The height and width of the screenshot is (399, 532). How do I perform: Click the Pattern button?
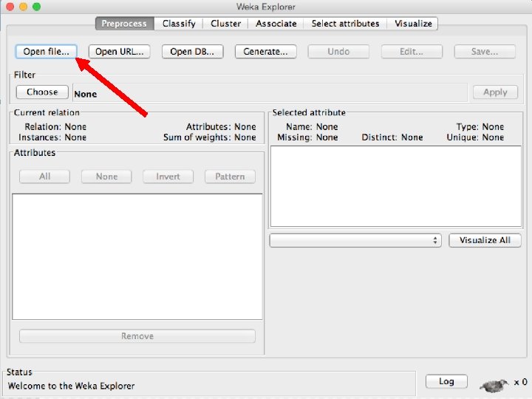pos(230,177)
